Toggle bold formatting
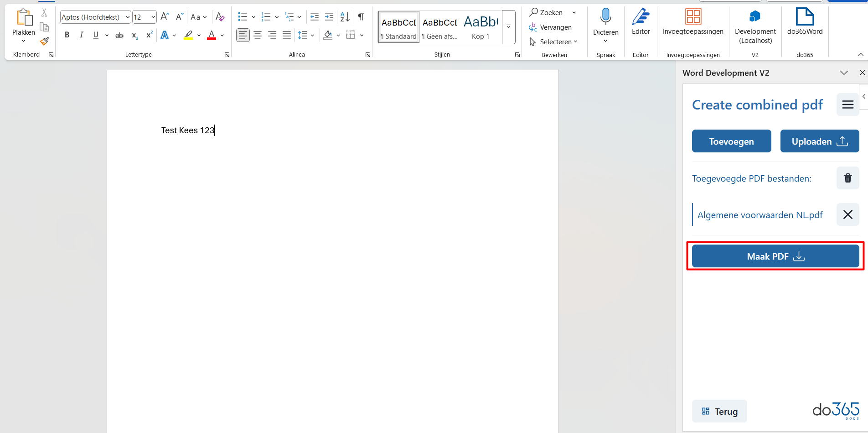868x433 pixels. pos(67,35)
